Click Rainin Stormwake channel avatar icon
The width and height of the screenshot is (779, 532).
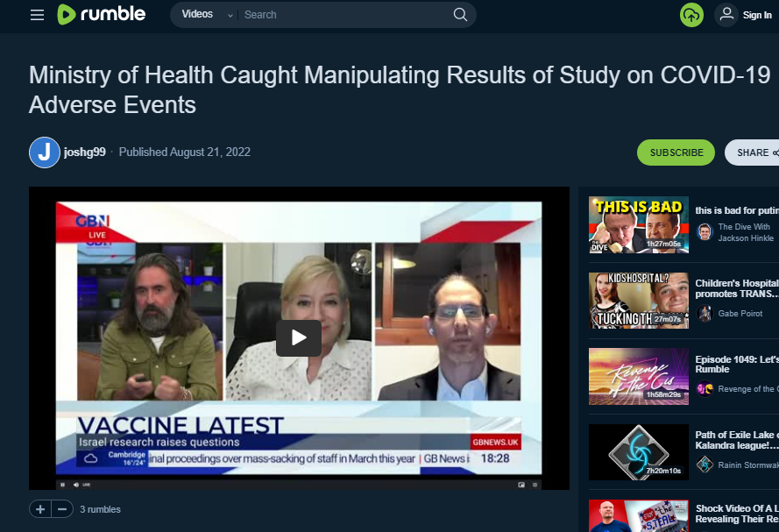click(x=705, y=465)
